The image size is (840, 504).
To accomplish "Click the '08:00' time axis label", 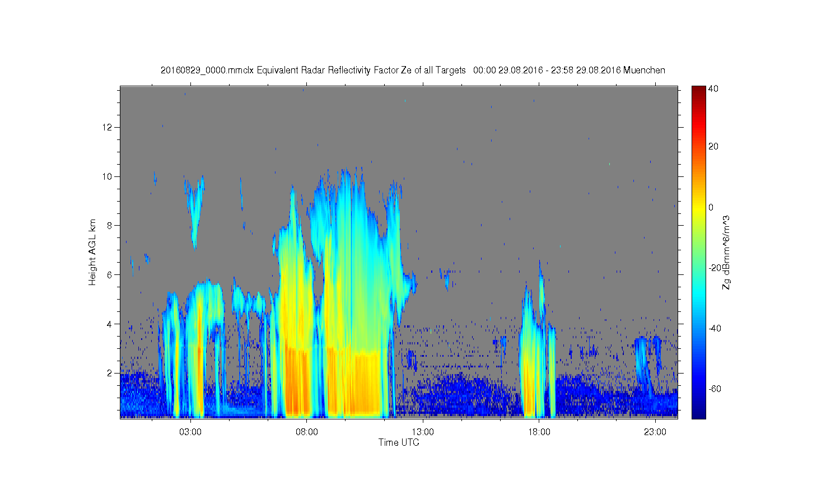I will (307, 432).
